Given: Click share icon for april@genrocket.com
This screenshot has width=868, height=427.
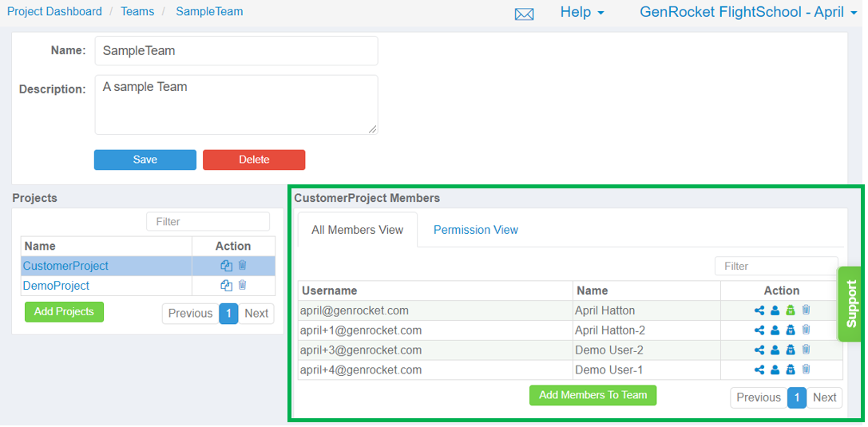Looking at the screenshot, I should [x=759, y=310].
